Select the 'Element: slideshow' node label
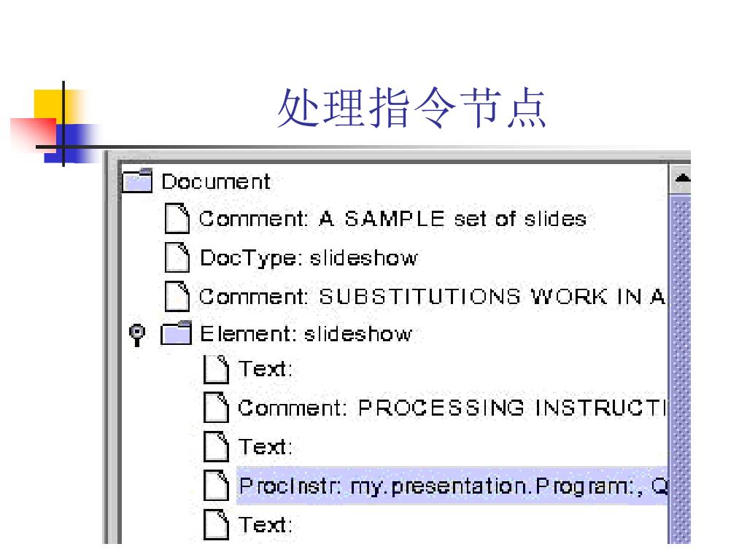 click(306, 335)
